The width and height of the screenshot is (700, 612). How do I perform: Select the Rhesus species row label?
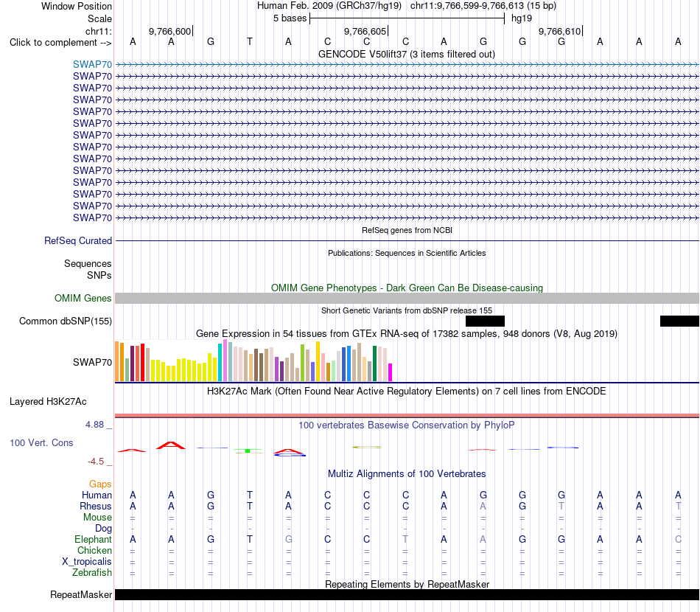[96, 506]
